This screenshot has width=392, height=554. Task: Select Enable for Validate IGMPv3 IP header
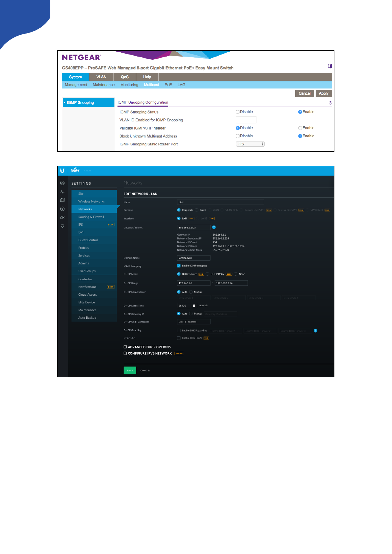[x=300, y=128]
